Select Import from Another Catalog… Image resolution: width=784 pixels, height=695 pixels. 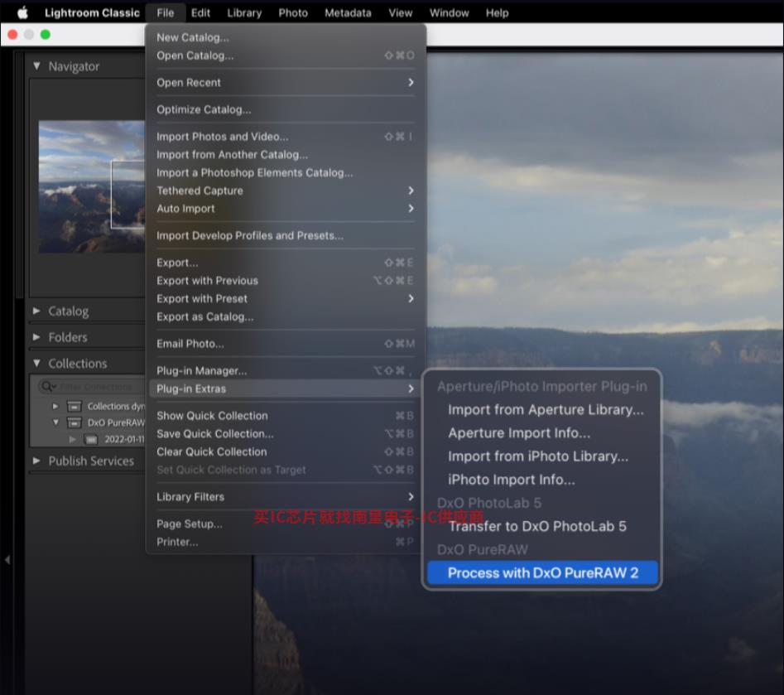click(x=286, y=155)
